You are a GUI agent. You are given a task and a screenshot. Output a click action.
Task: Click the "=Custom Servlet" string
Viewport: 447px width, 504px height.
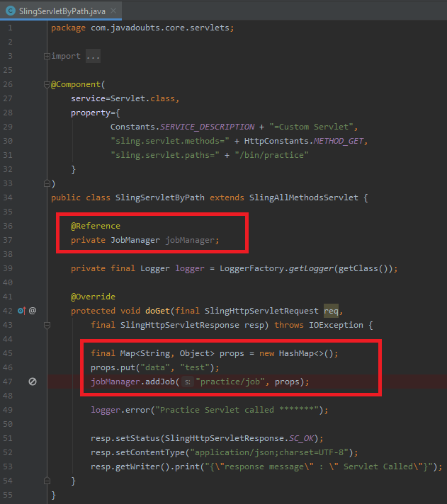click(311, 127)
